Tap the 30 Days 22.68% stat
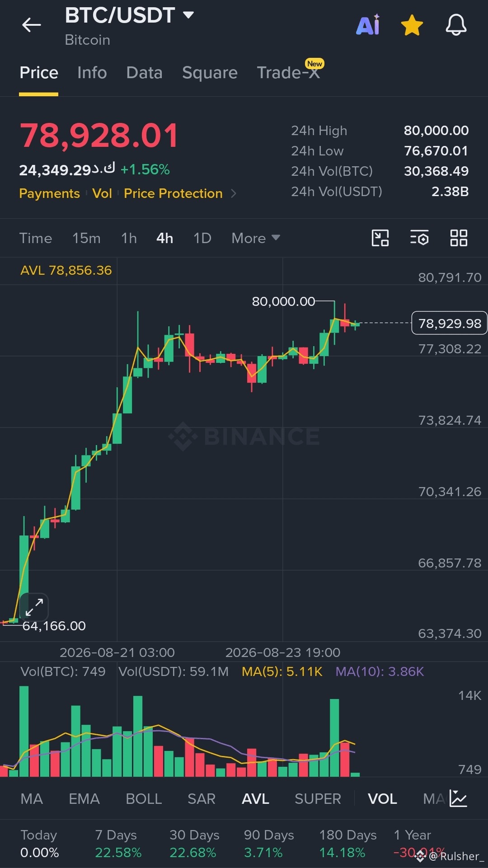The width and height of the screenshot is (488, 868). [x=194, y=844]
